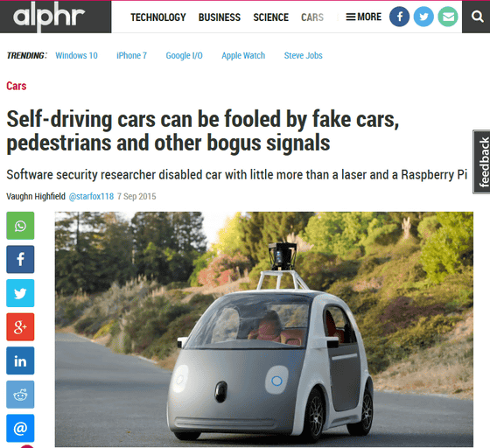Visit author handle @starfox118
The width and height of the screenshot is (490, 448).
click(x=91, y=196)
